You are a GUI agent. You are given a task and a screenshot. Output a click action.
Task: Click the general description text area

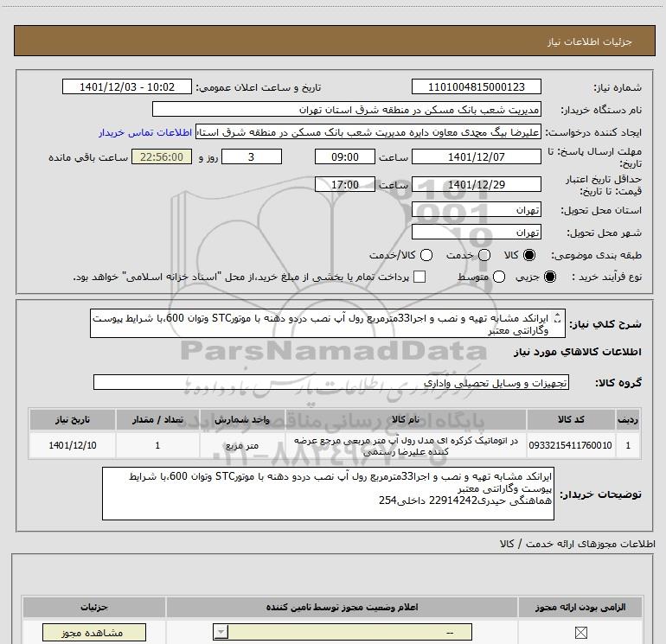tap(328, 323)
